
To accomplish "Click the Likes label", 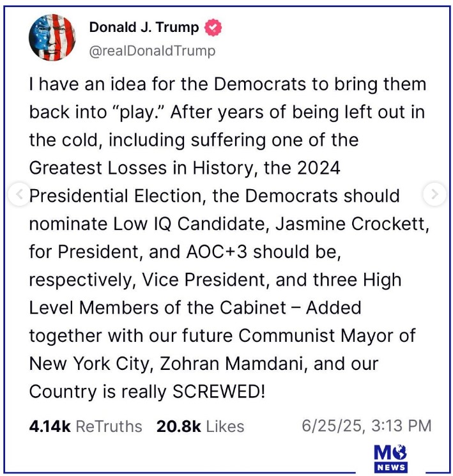I will click(224, 427).
